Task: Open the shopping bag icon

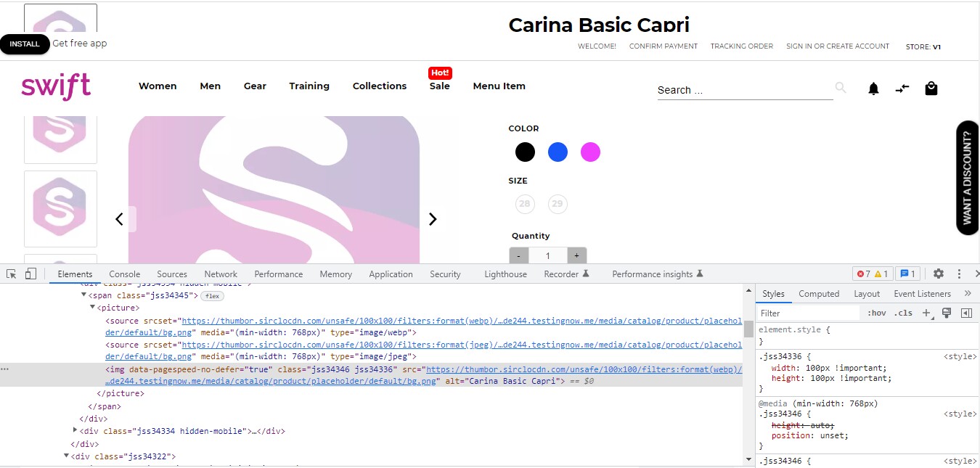Action: point(931,88)
